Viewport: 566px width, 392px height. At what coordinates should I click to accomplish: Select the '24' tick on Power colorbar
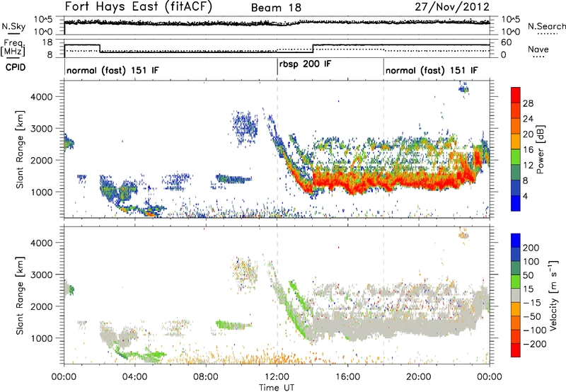click(x=528, y=119)
